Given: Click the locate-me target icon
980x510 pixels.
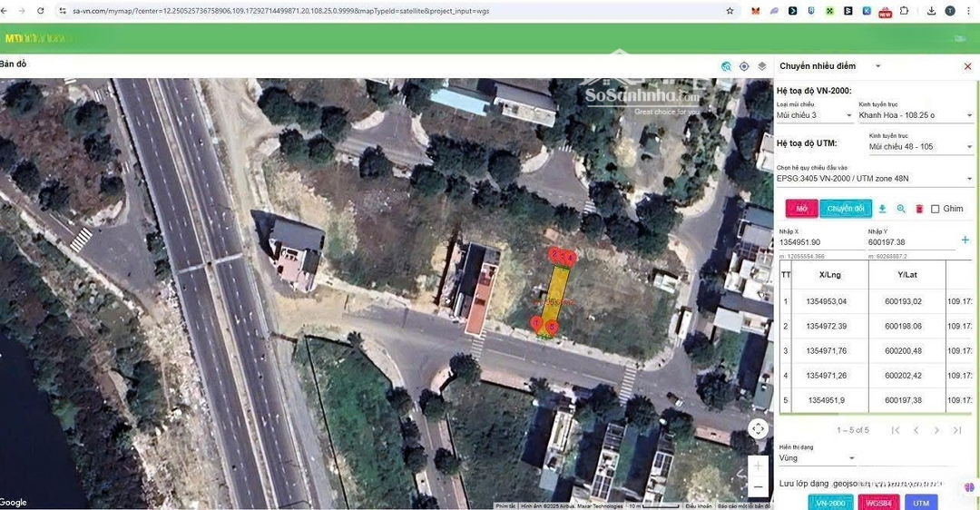Looking at the screenshot, I should point(744,66).
